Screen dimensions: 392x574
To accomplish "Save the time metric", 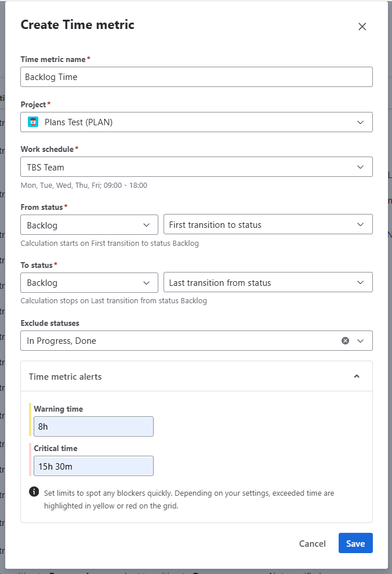I will pos(355,543).
